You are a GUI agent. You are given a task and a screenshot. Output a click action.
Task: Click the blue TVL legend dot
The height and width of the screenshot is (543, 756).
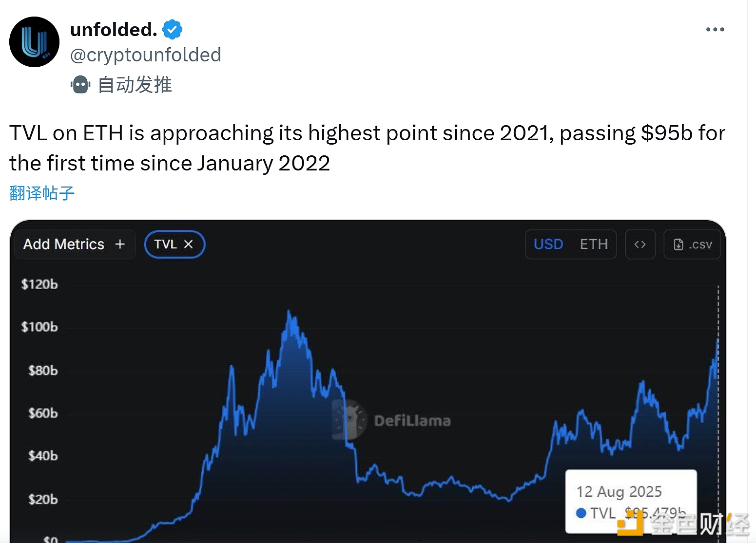(x=581, y=513)
